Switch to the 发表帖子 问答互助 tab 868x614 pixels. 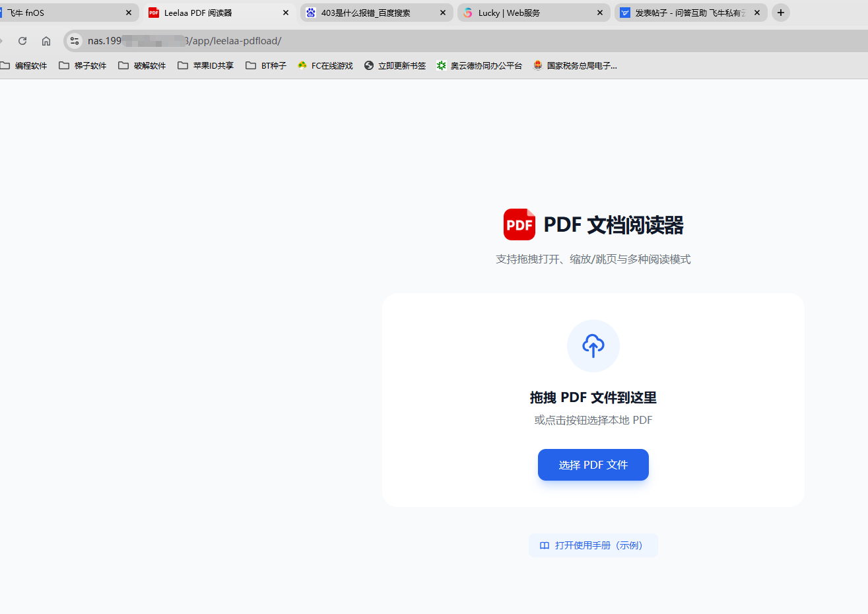690,13
